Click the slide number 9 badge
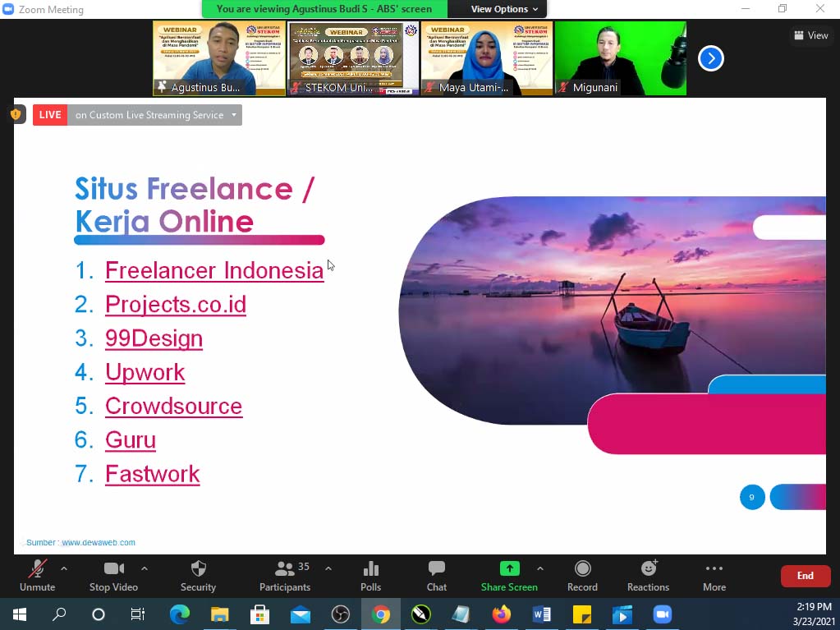 (x=751, y=497)
